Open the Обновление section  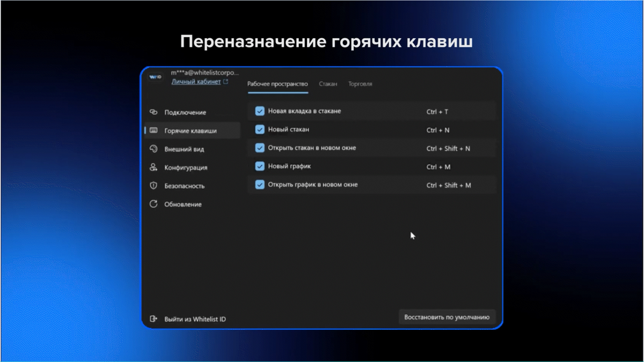pyautogui.click(x=192, y=204)
